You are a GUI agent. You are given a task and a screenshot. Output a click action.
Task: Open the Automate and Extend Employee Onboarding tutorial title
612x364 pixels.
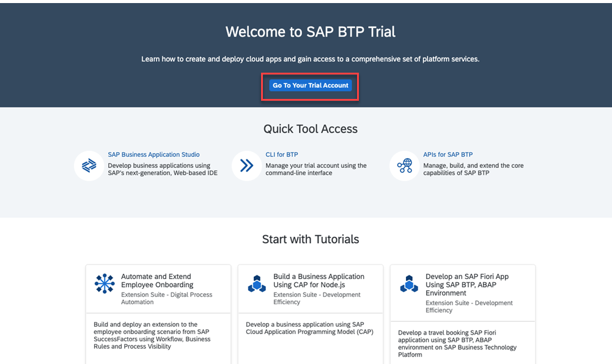click(x=157, y=280)
